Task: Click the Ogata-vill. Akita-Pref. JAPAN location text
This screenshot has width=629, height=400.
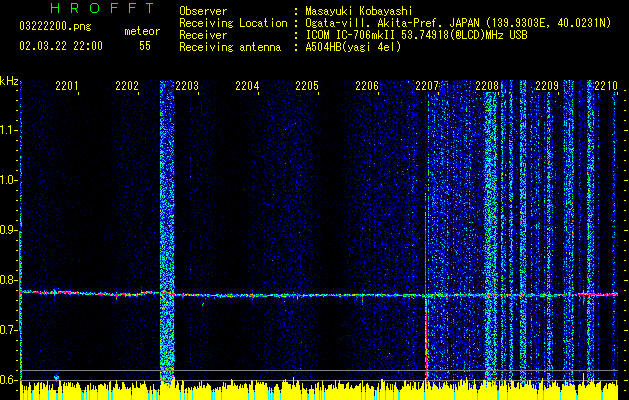Action: click(x=458, y=23)
